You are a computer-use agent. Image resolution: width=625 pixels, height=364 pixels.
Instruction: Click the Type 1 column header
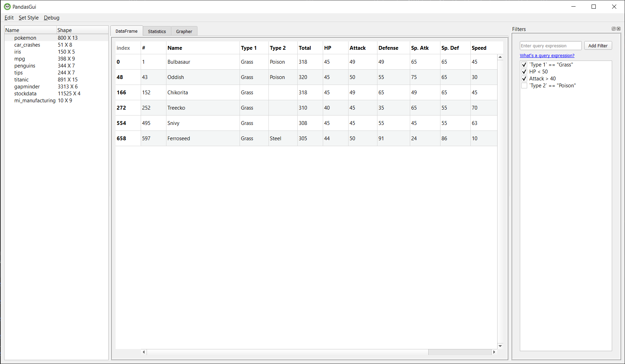coord(254,48)
